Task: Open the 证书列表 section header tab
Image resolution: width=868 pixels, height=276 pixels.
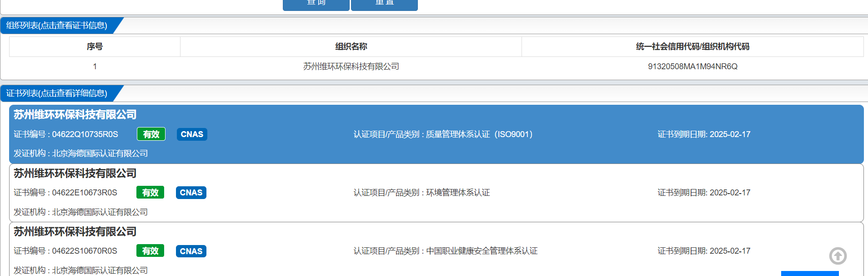Action: tap(57, 93)
